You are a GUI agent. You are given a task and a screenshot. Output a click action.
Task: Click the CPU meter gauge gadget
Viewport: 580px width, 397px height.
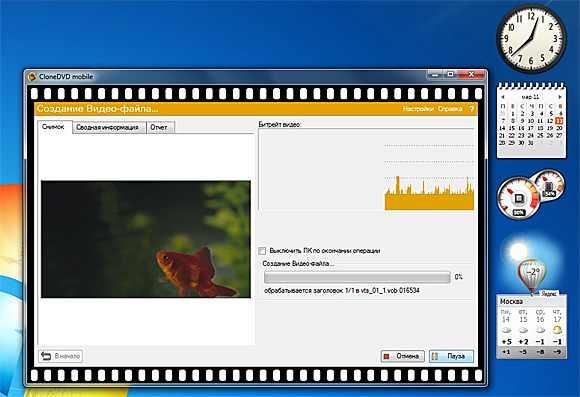coord(519,198)
